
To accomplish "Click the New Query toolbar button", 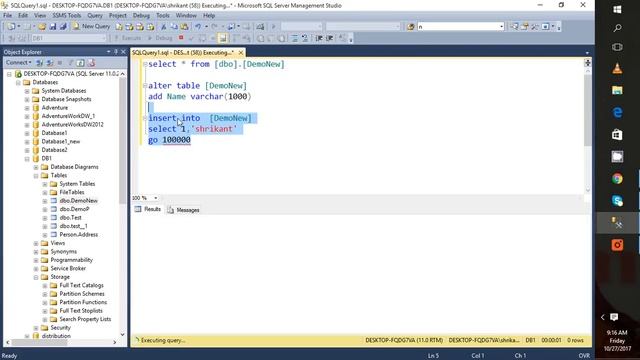I will (91, 26).
